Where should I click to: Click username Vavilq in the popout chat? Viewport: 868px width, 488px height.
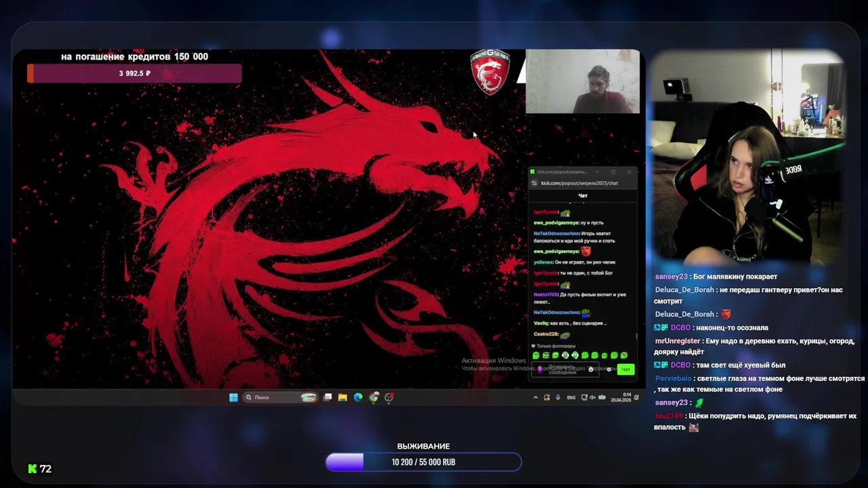pyautogui.click(x=541, y=323)
